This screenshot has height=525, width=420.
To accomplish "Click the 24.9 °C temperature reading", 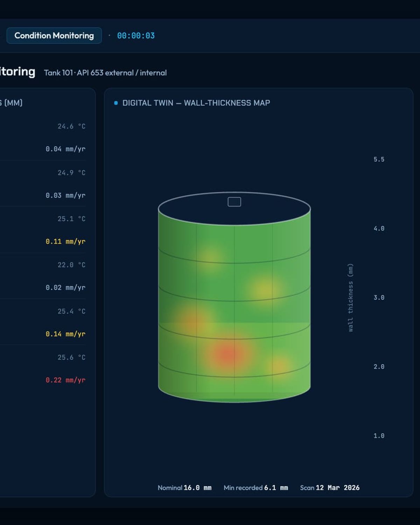I will pyautogui.click(x=71, y=173).
